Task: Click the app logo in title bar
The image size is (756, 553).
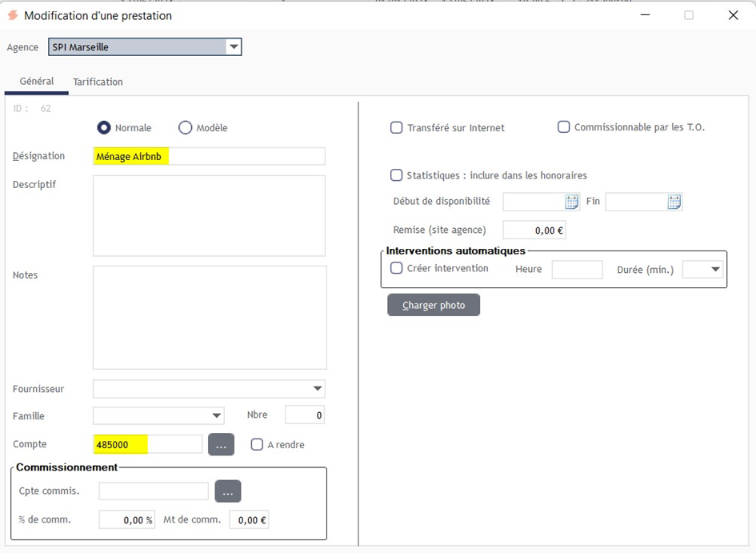Action: [13, 15]
